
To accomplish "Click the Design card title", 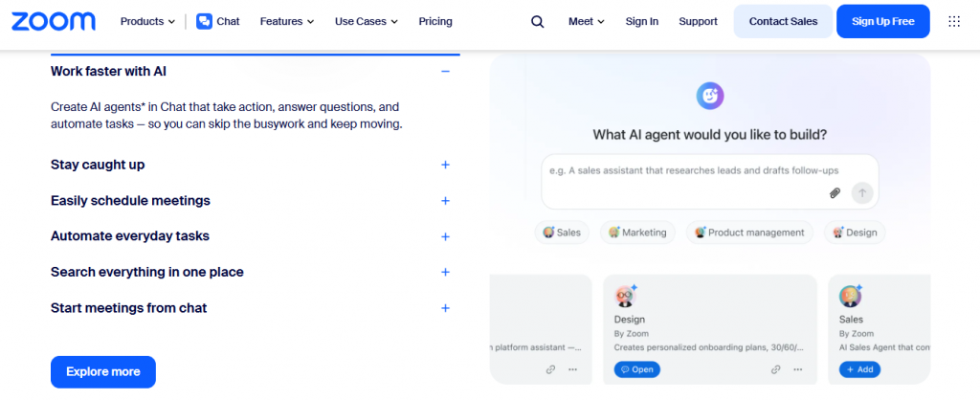I will point(630,320).
